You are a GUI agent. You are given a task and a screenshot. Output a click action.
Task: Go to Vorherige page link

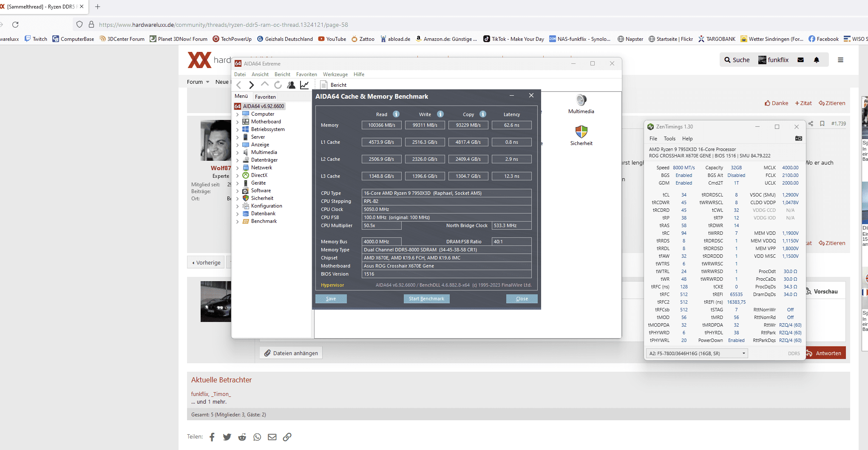click(206, 262)
